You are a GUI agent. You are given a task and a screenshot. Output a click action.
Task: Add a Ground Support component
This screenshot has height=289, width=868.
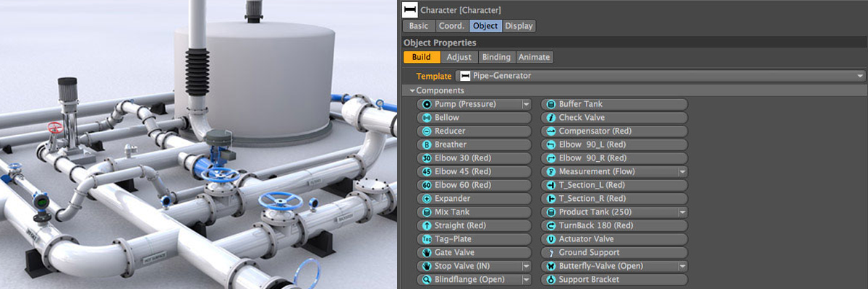tap(613, 253)
